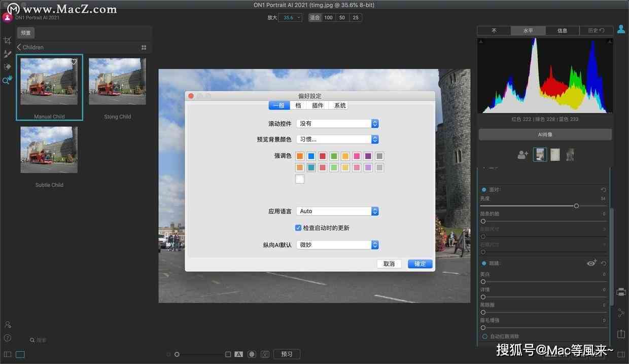Set zoom to 25 percent
The width and height of the screenshot is (629, 364).
pyautogui.click(x=356, y=18)
